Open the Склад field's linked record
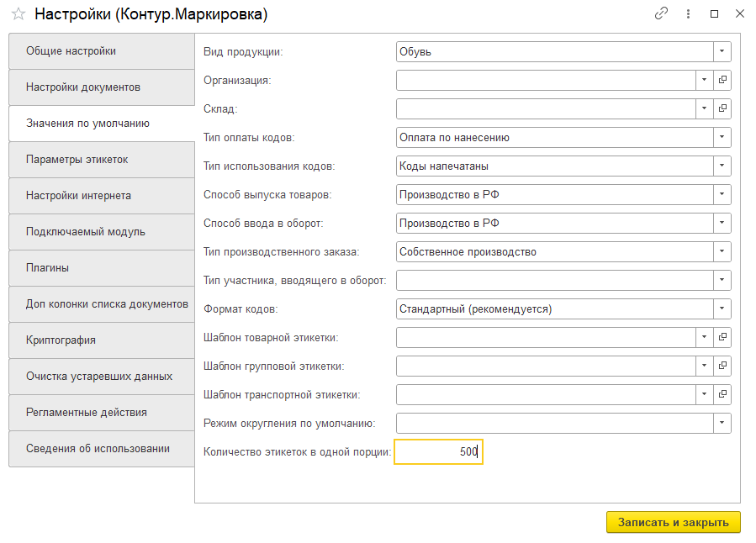This screenshot has height=543, width=756. [722, 108]
